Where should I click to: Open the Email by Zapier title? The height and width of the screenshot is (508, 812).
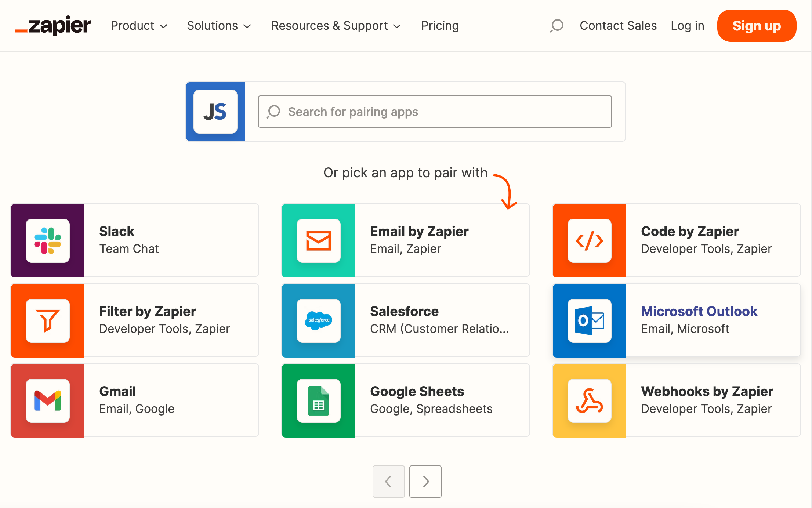(x=419, y=231)
